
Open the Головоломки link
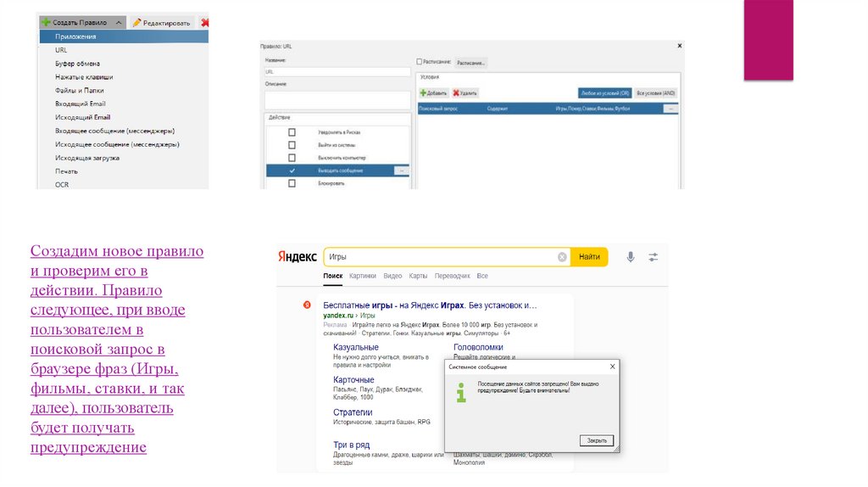point(478,347)
